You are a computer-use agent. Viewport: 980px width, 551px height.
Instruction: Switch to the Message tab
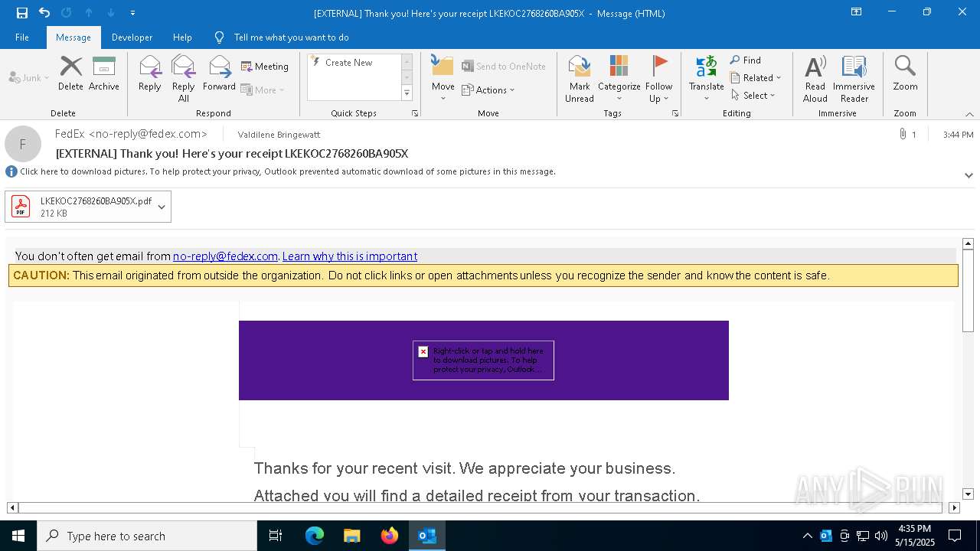point(73,37)
